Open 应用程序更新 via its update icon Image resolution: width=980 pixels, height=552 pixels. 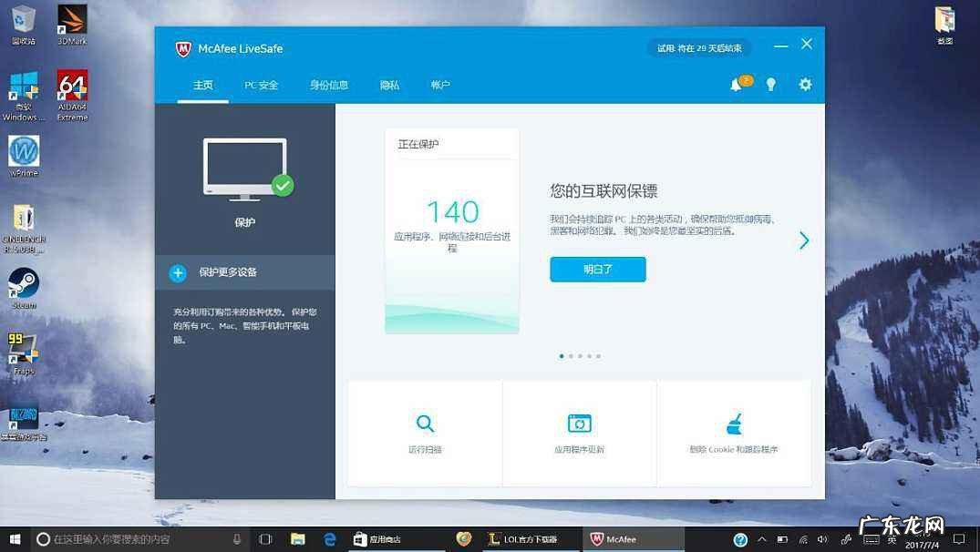point(579,424)
